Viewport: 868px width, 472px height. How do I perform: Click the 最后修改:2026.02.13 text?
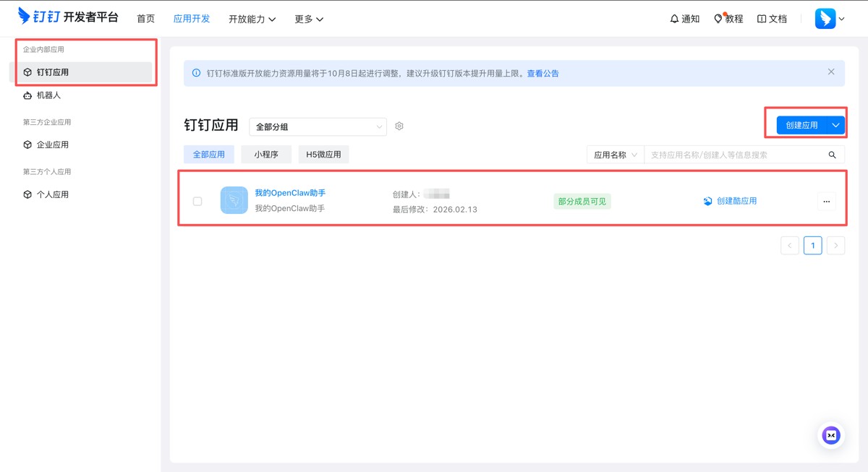point(435,209)
